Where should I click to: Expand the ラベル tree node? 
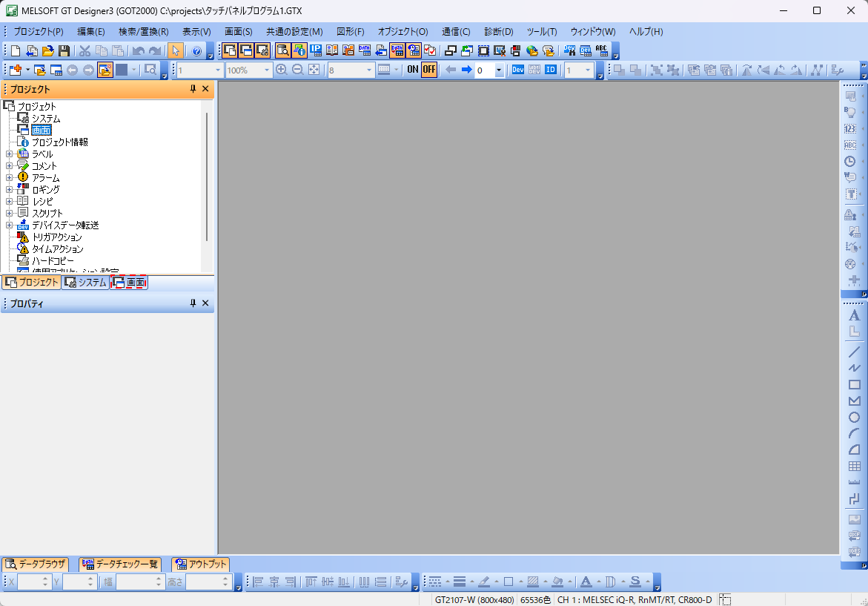click(x=9, y=154)
